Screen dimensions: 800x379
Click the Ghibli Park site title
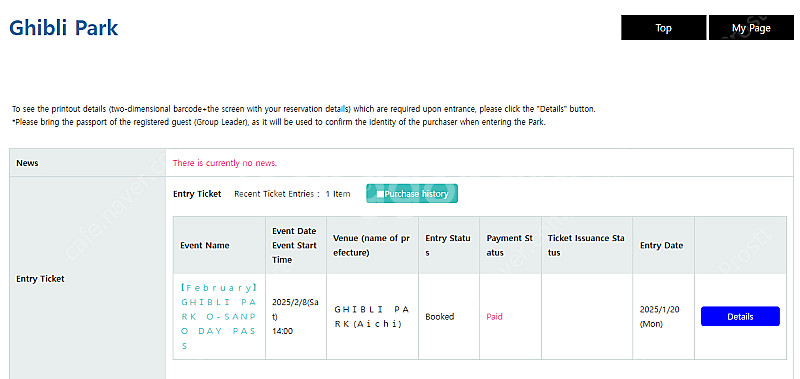point(64,28)
